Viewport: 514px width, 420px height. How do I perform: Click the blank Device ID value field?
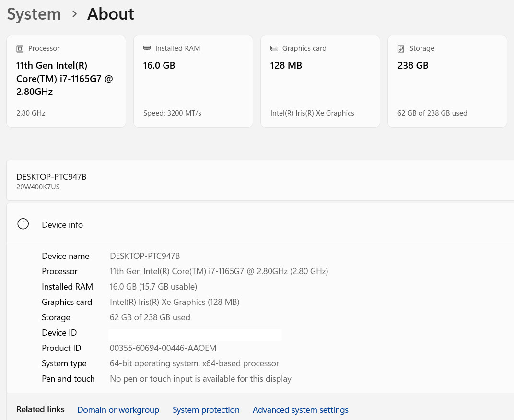(195, 335)
